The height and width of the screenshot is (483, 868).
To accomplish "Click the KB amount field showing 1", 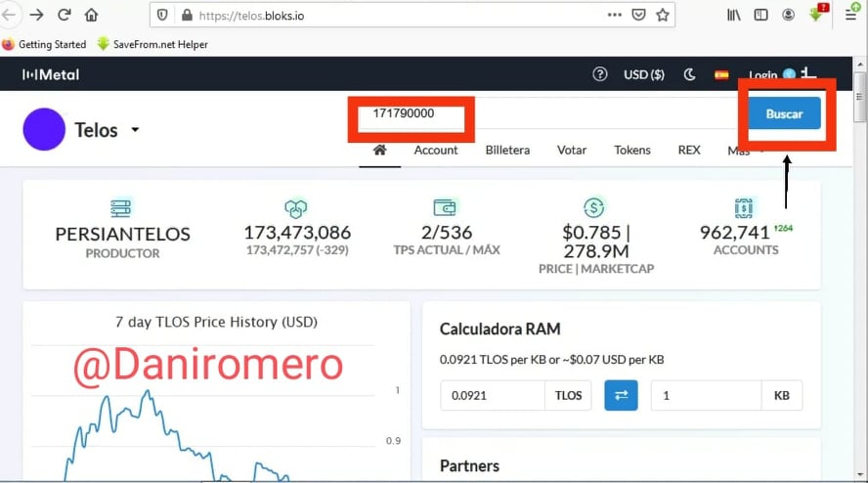I will [706, 395].
